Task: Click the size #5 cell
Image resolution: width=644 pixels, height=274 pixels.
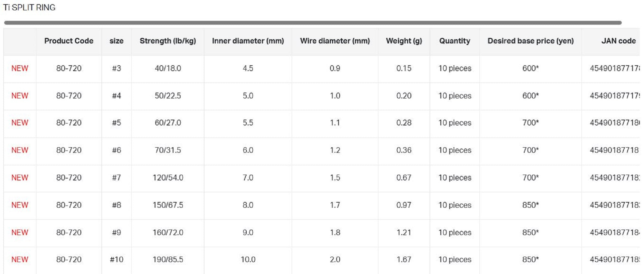Action: [117, 123]
